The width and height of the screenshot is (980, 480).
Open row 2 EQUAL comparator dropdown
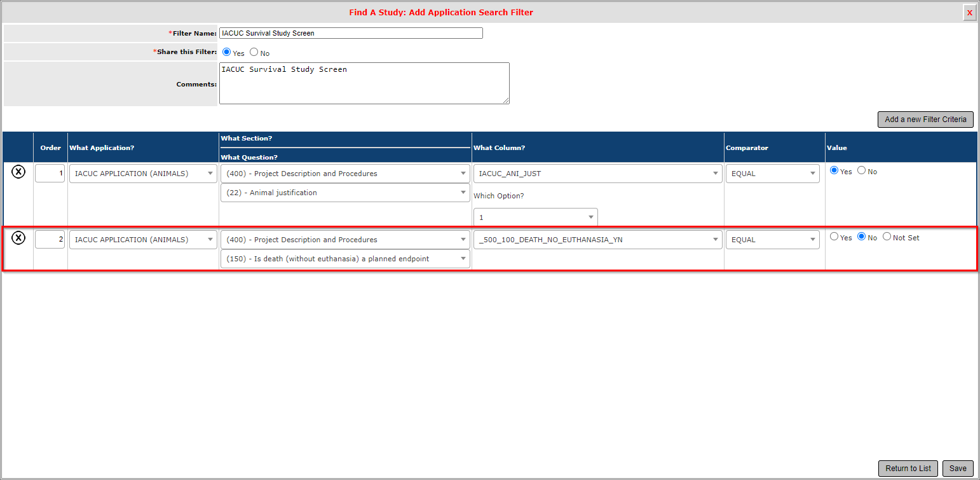point(773,240)
